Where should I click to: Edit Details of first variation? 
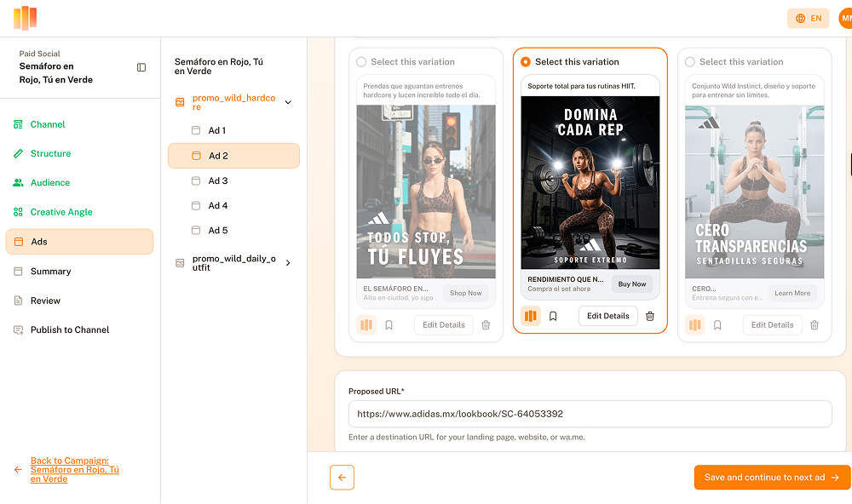(444, 325)
